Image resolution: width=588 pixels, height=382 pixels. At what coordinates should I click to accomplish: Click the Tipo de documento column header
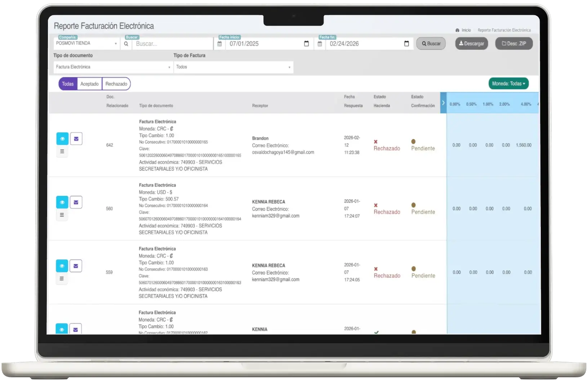coord(156,106)
